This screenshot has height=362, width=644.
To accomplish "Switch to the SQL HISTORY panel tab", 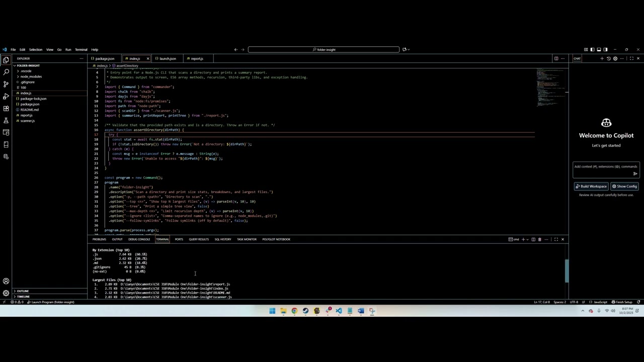I will pyautogui.click(x=223, y=239).
